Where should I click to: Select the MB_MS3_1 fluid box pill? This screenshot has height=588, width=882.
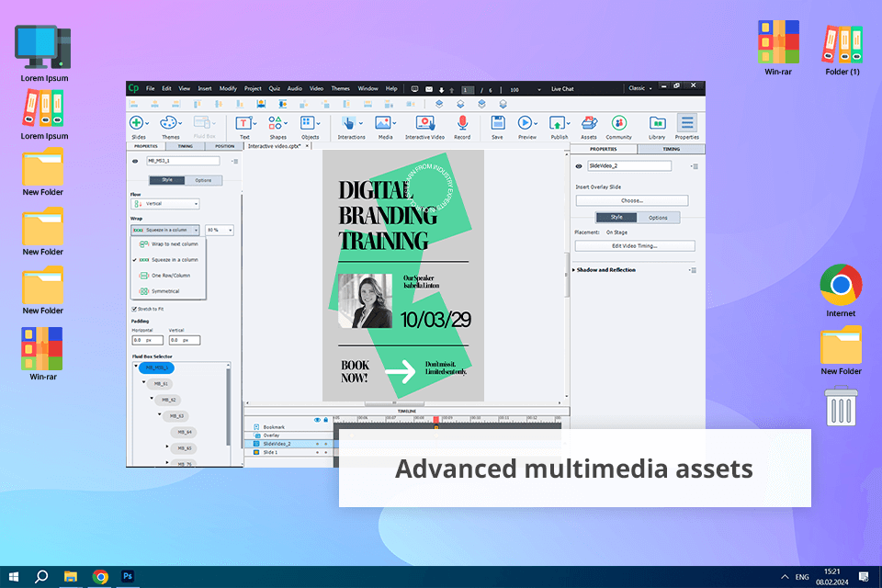[156, 367]
